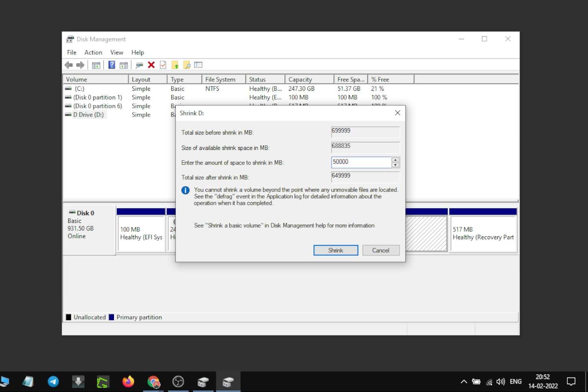Image resolution: width=588 pixels, height=392 pixels.
Task: Select the D Drive (D:) volume row
Action: [x=87, y=115]
